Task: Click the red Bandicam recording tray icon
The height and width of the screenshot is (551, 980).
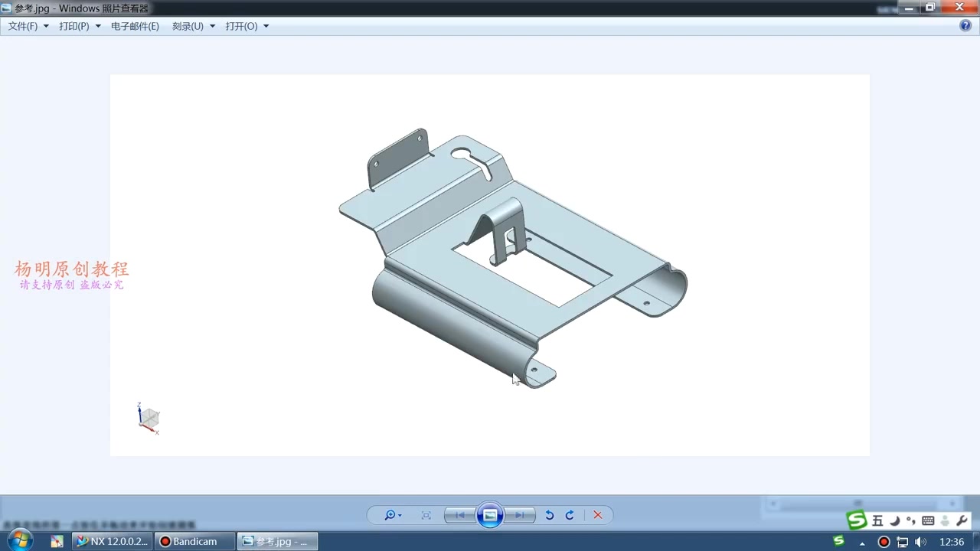Action: click(x=884, y=542)
